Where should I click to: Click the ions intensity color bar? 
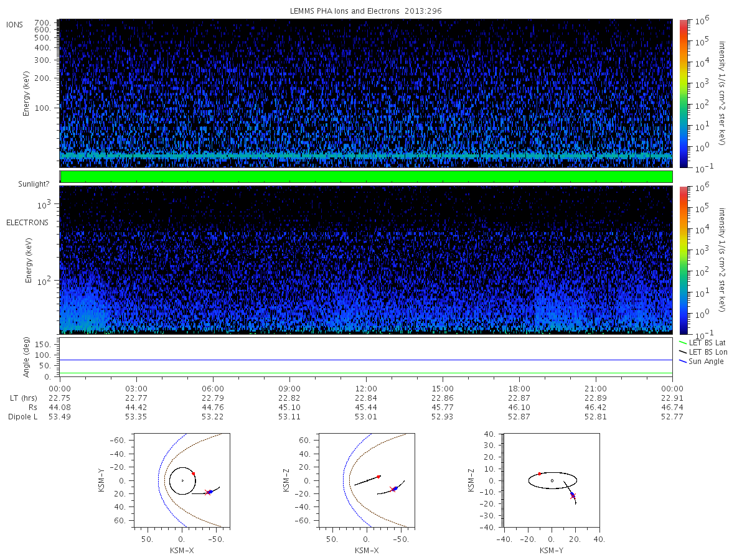pyautogui.click(x=683, y=93)
